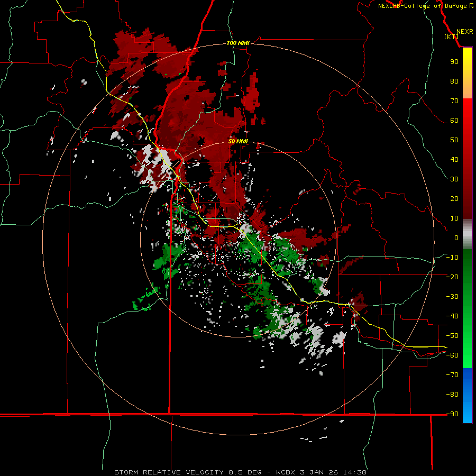This screenshot has height=476, width=476.
Task: Click the 50 NMI range ring label
Action: click(x=238, y=141)
